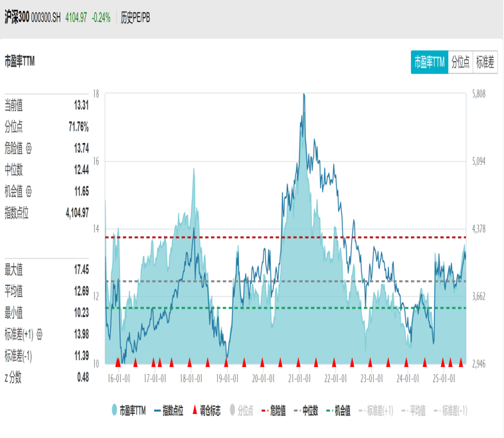The height and width of the screenshot is (438, 504).
Task: Click red rebalance marker directly above 20-01-01 label
Action: (262, 362)
